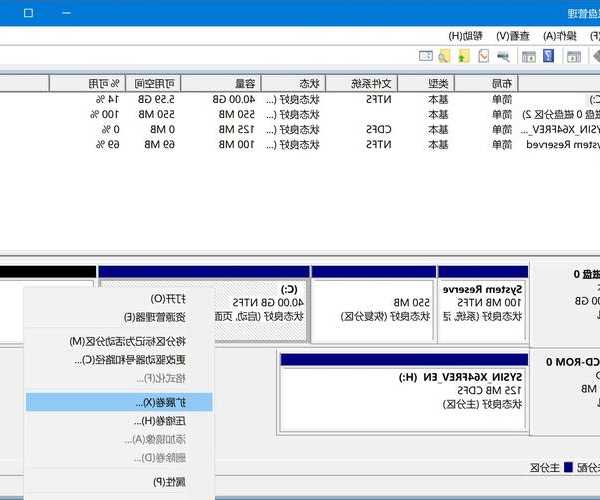Click the 14 % free cell
Screen dimensions: 600x500
pos(108,99)
